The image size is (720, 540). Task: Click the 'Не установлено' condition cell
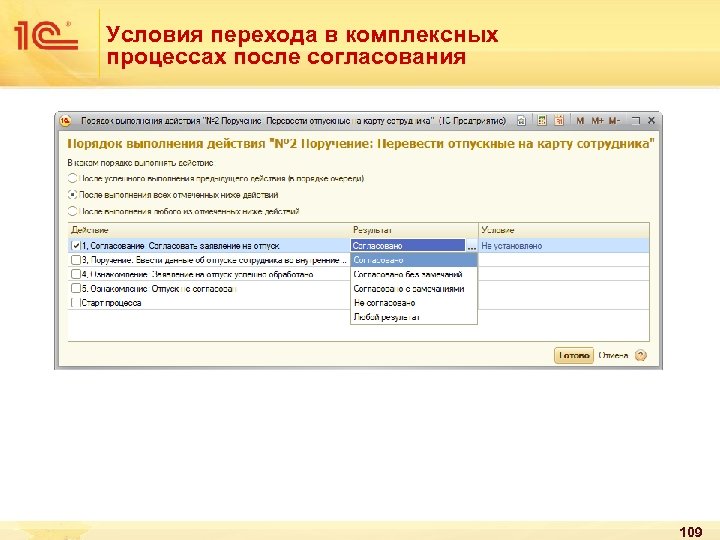click(x=564, y=246)
